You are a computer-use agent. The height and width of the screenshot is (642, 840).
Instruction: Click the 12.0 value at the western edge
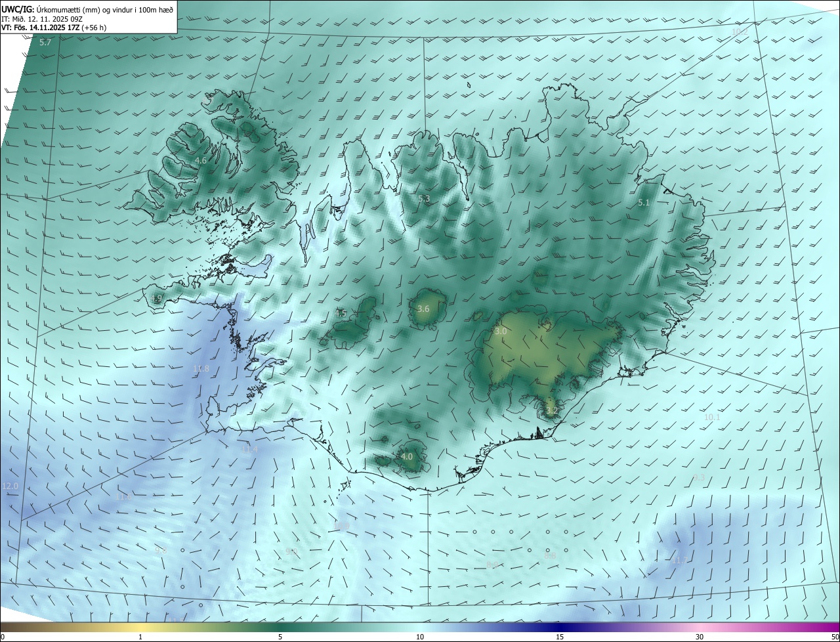coord(10,486)
